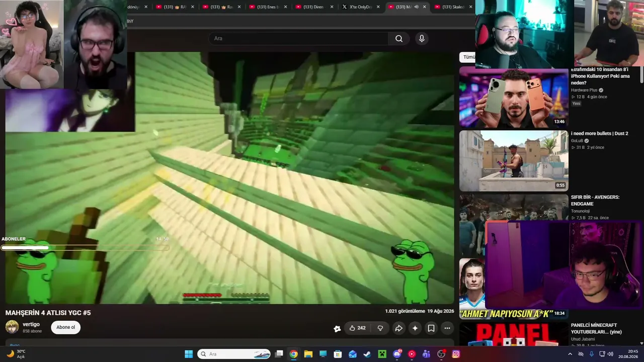This screenshot has width=644, height=362.
Task: Show hidden system tray icons chevron
Action: point(570,354)
